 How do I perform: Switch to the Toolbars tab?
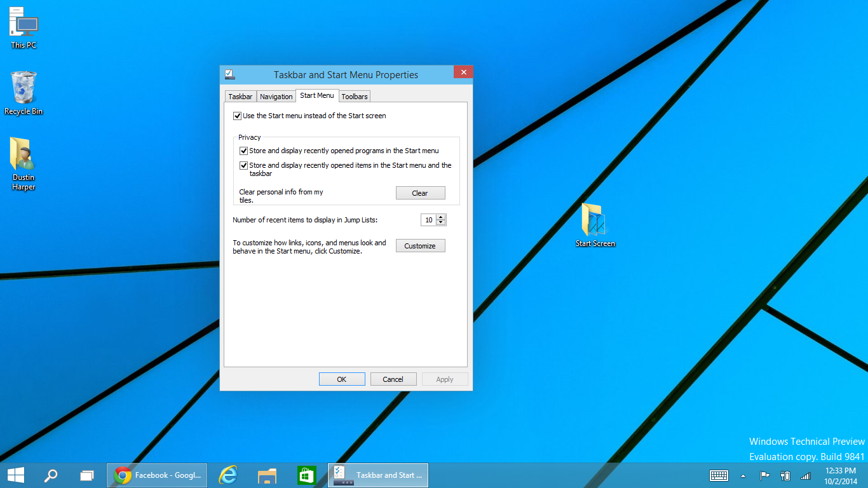(355, 97)
